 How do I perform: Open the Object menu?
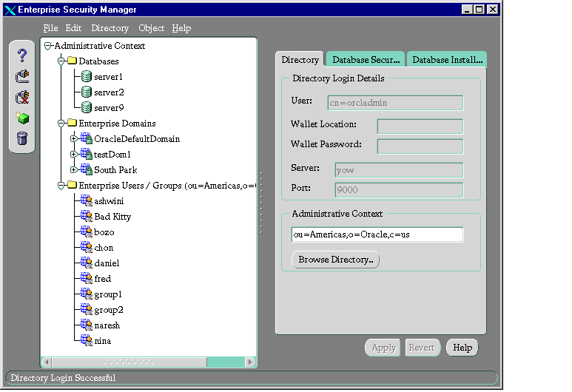(151, 28)
